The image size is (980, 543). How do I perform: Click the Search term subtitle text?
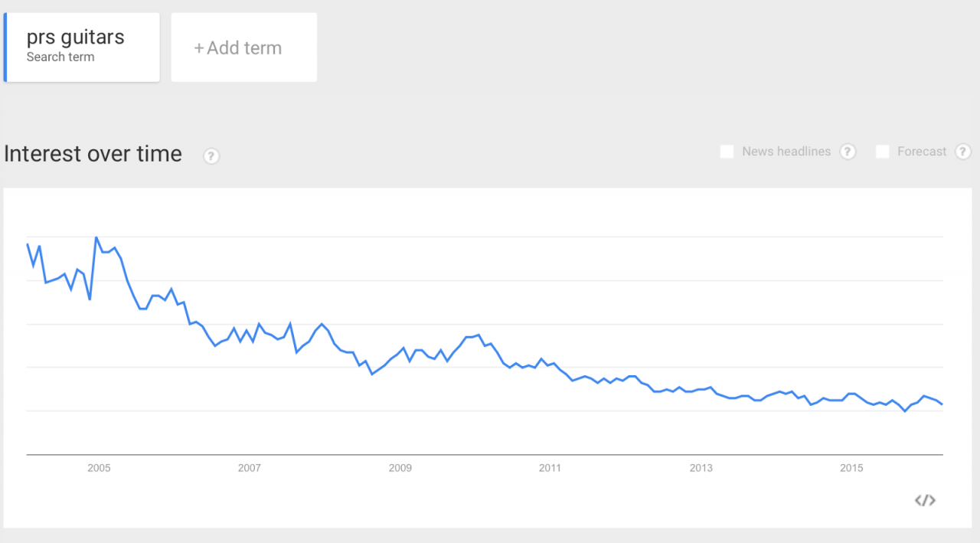pos(60,57)
